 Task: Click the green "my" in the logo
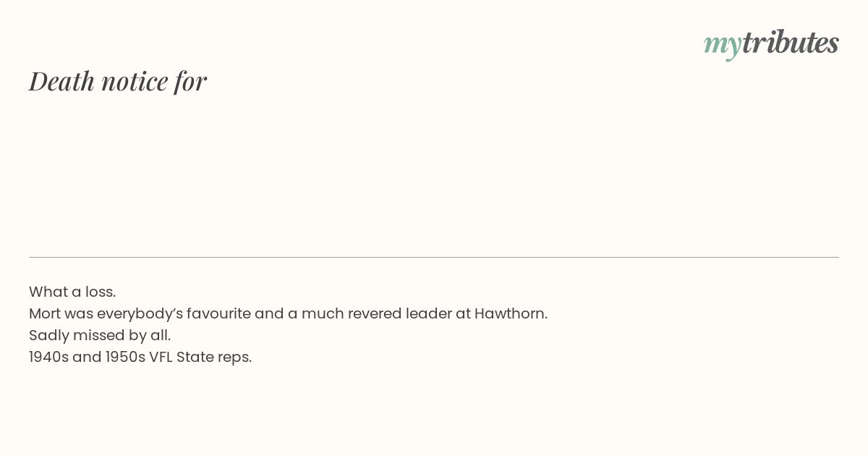click(x=723, y=46)
